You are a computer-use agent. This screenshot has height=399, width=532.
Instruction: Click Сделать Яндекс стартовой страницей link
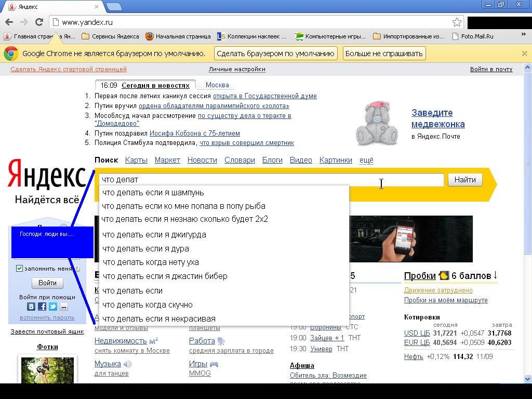pyautogui.click(x=69, y=69)
